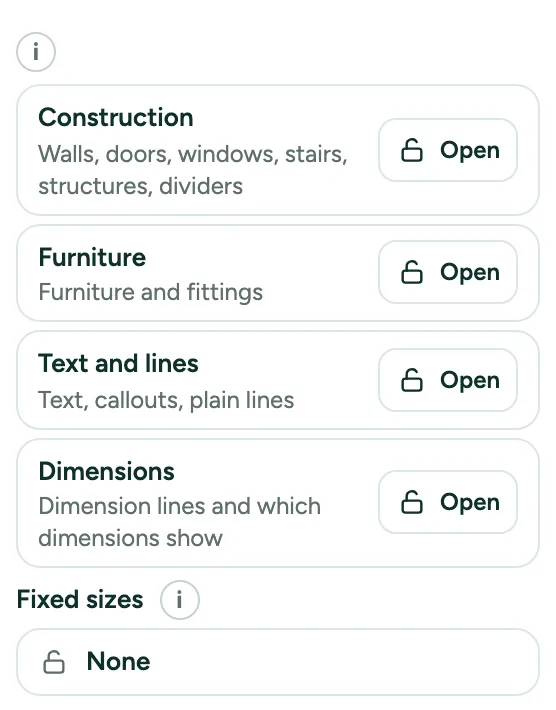Image resolution: width=556 pixels, height=710 pixels.
Task: Toggle the Dimensions lock via the Open label
Action: (x=470, y=503)
